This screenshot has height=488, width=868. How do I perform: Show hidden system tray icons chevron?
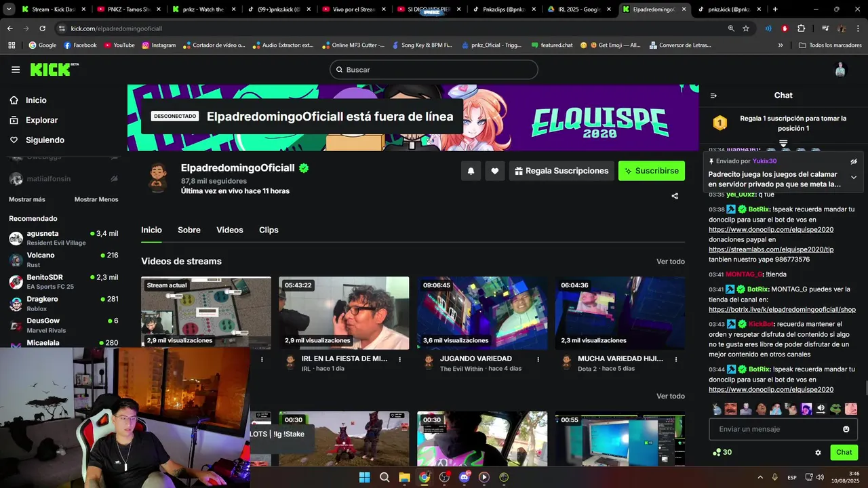760,477
